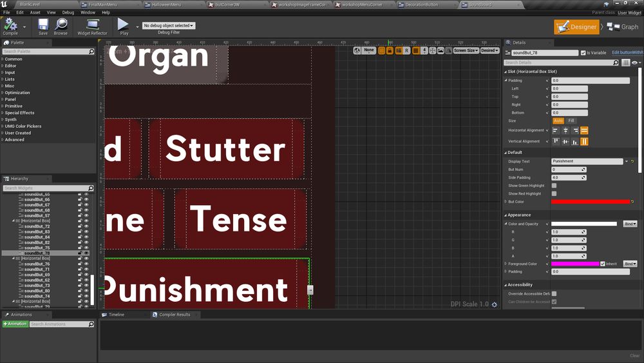Set horizontal alignment to fill

pyautogui.click(x=584, y=130)
